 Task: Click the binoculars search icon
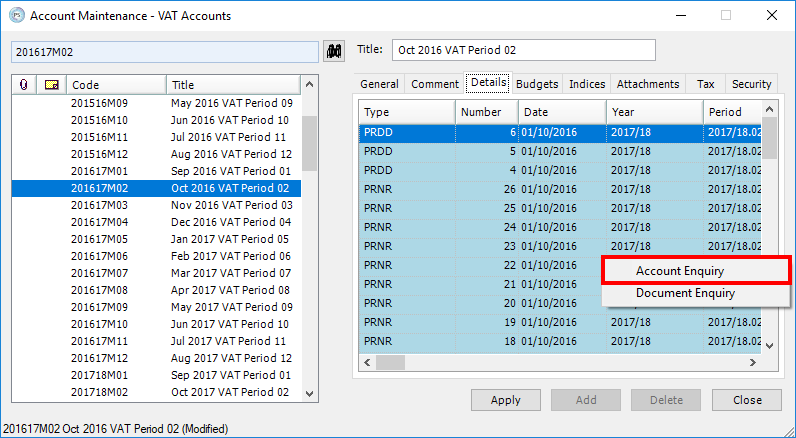coord(334,50)
